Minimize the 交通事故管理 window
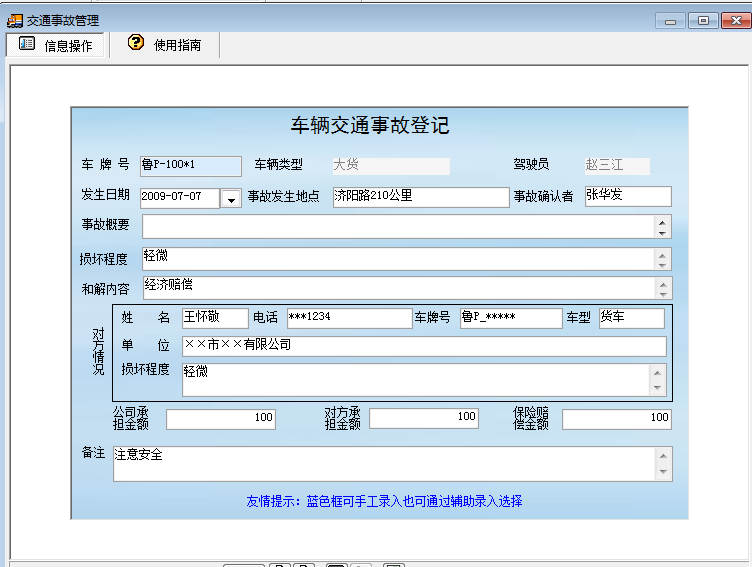 tap(670, 21)
